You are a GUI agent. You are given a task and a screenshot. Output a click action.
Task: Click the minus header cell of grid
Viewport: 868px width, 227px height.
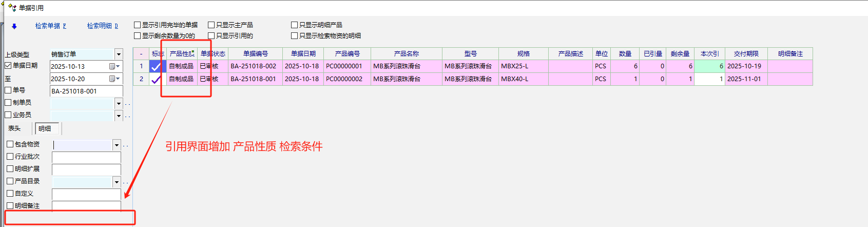[x=141, y=54]
